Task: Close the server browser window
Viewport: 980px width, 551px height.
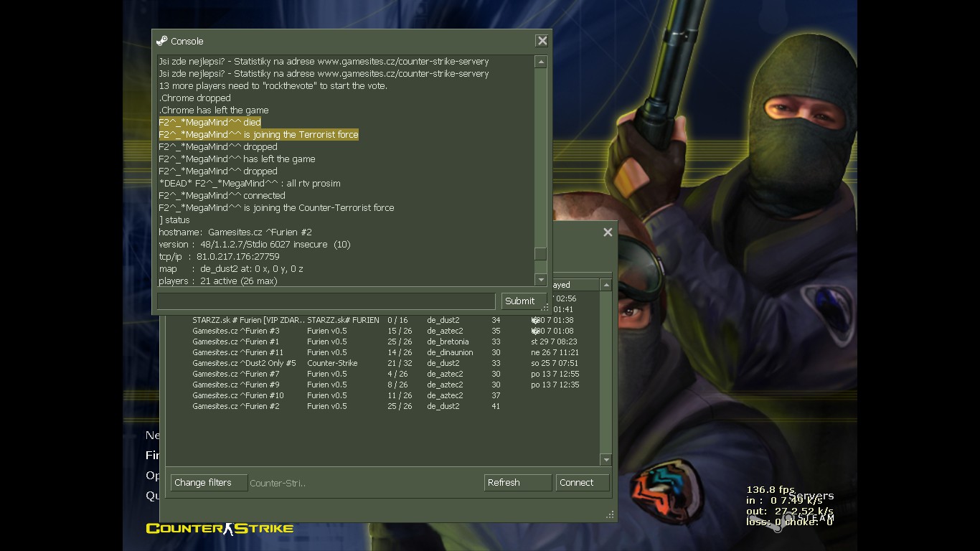Action: [x=608, y=232]
